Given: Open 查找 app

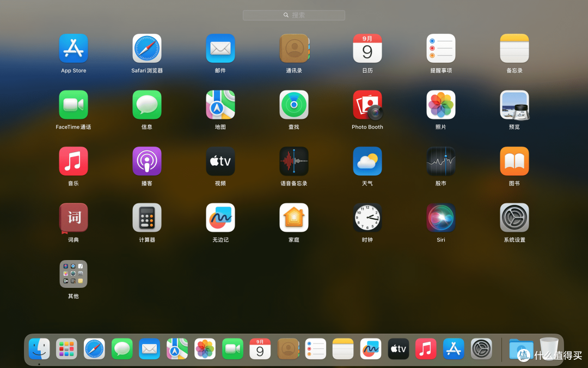Looking at the screenshot, I should (294, 105).
